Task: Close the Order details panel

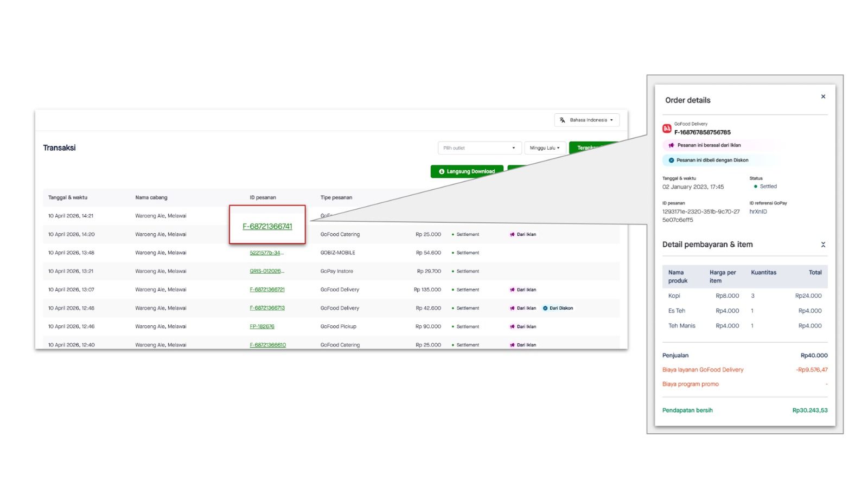Action: click(x=823, y=97)
